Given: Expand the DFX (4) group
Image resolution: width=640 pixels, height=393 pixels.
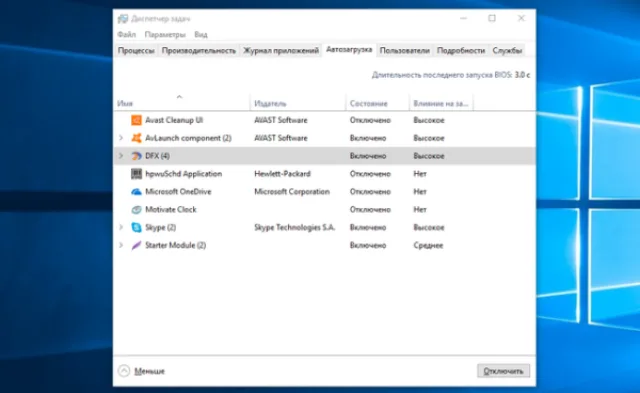Looking at the screenshot, I should 121,156.
